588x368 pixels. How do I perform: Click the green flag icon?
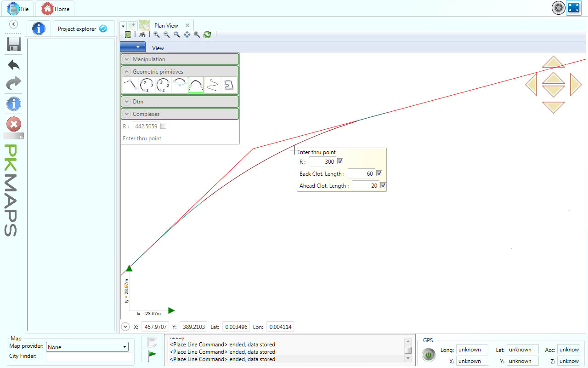pos(152,356)
